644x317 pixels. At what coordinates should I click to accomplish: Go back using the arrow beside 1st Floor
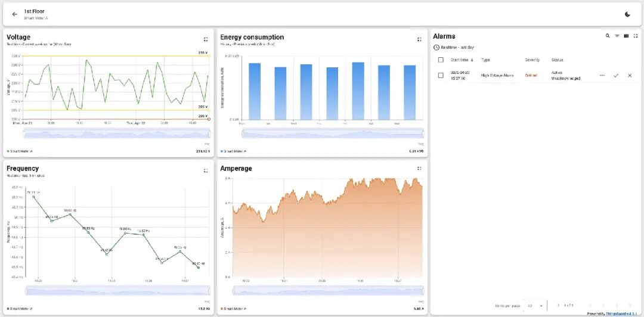15,14
